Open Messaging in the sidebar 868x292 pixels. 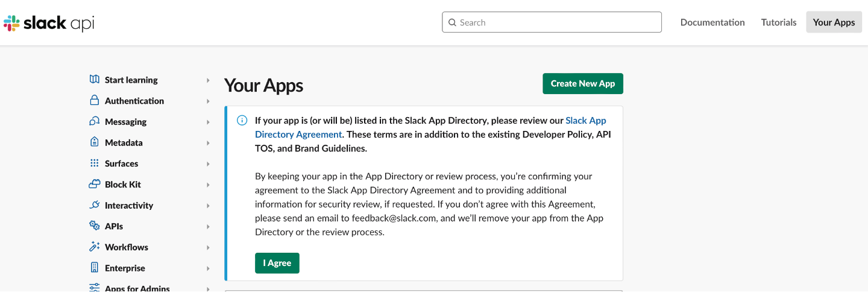pos(125,122)
